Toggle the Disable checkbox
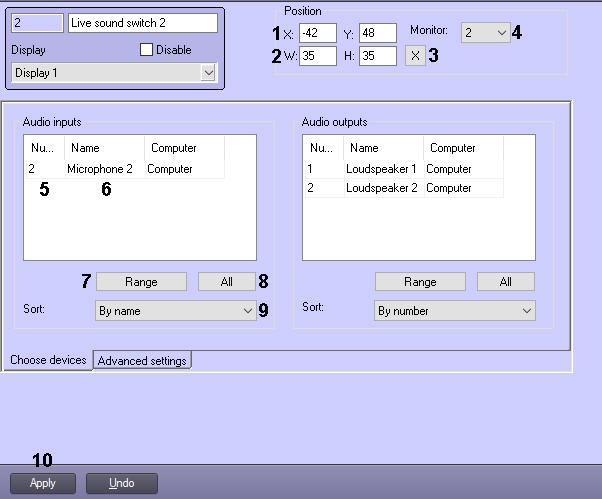602x499 pixels. tap(146, 50)
